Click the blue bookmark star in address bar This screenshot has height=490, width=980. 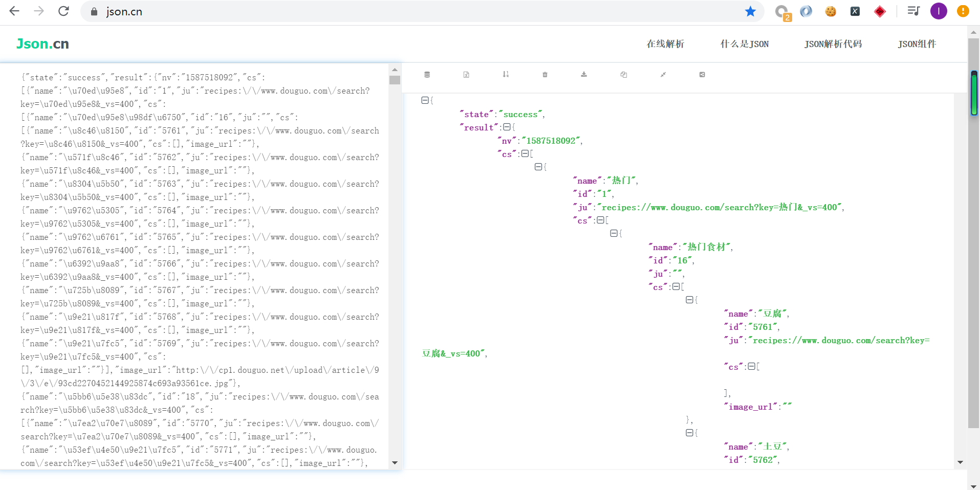[x=750, y=11]
